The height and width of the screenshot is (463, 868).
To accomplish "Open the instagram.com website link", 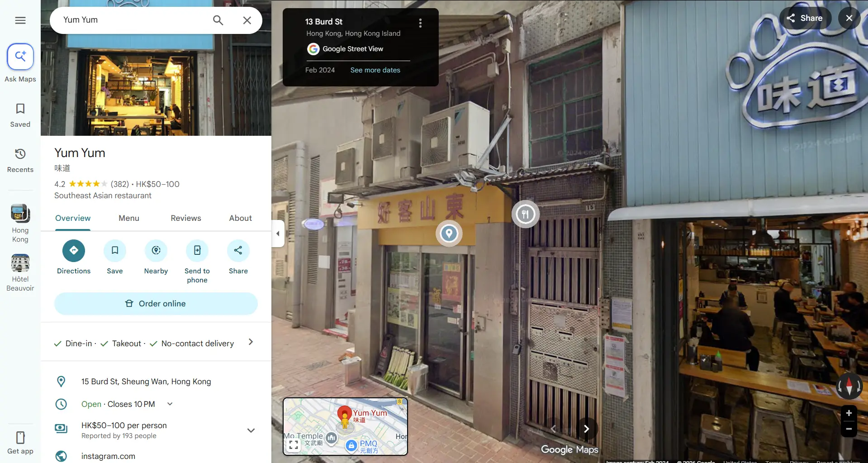I will coord(108,456).
